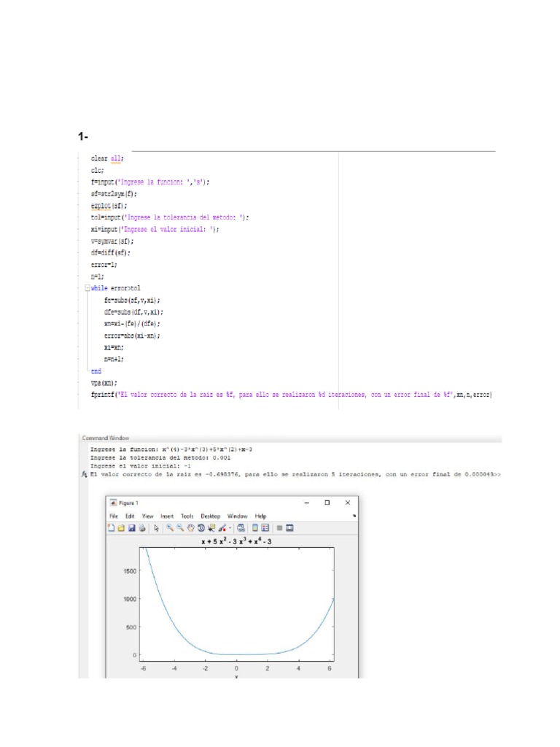Screen dimensions: 560x747
Task: Click the Command Window title label
Action: pyautogui.click(x=105, y=438)
